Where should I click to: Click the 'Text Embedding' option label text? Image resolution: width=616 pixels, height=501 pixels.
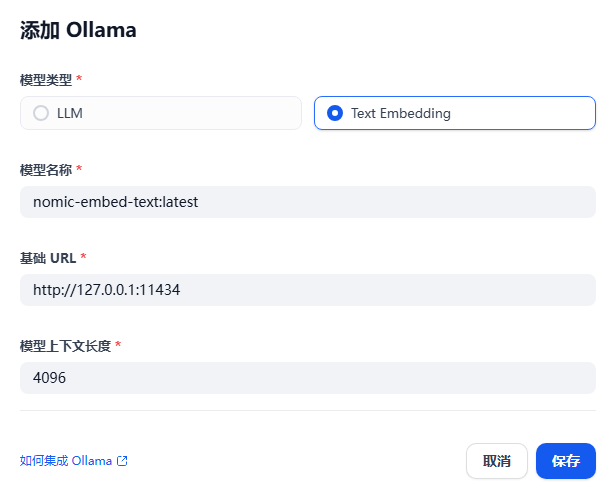[400, 113]
